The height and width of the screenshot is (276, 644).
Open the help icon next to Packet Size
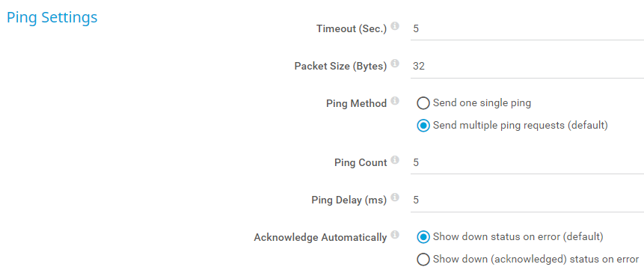pos(395,64)
